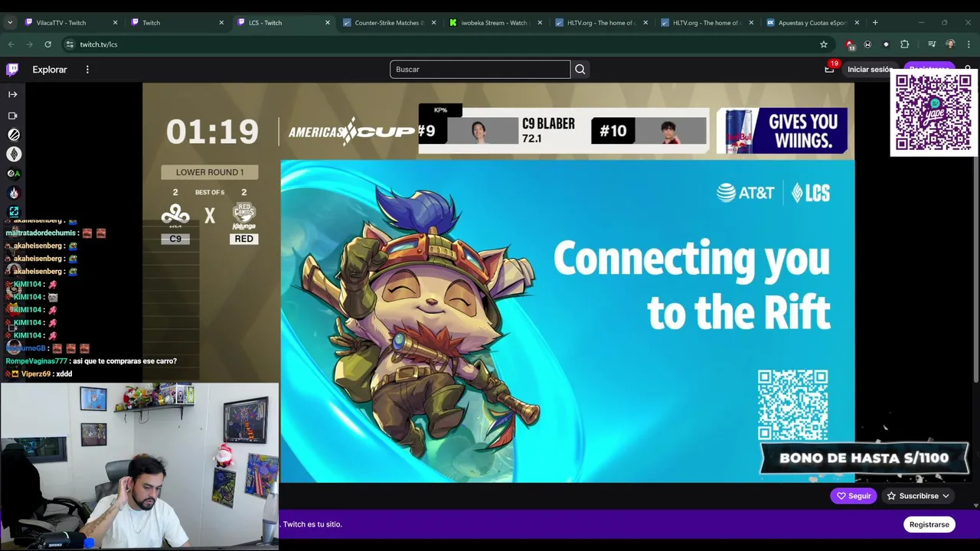Bookmark this page with the star
Viewport: 980px width, 551px height.
pos(824,44)
